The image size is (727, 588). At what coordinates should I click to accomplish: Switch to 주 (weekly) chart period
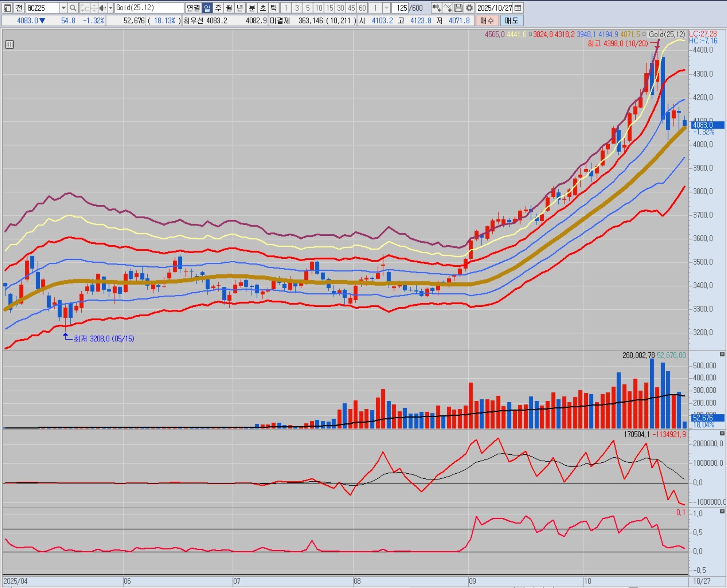218,8
